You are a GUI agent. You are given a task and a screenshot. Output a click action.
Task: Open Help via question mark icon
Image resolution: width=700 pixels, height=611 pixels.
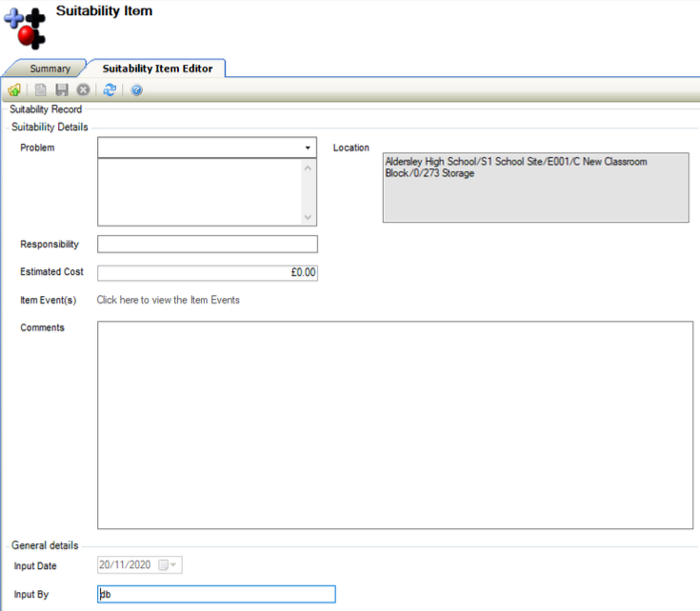(137, 90)
